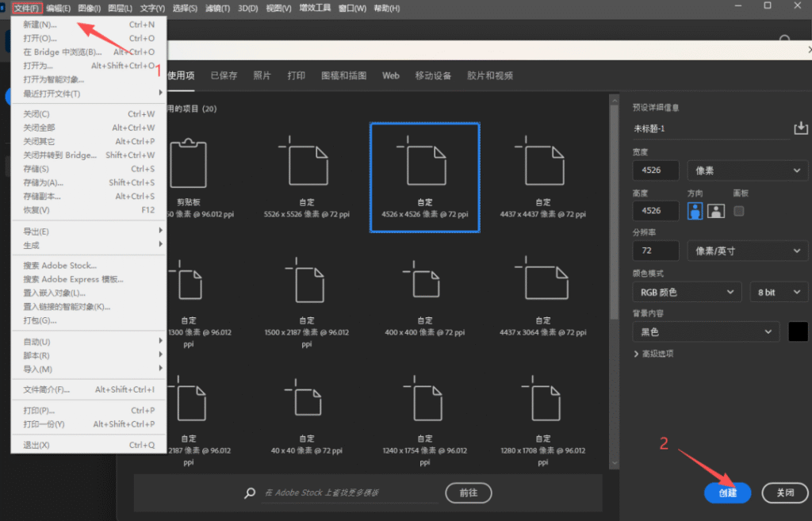Click the Adobe Stock template search field
Screen dimensions: 812x521
(350, 492)
